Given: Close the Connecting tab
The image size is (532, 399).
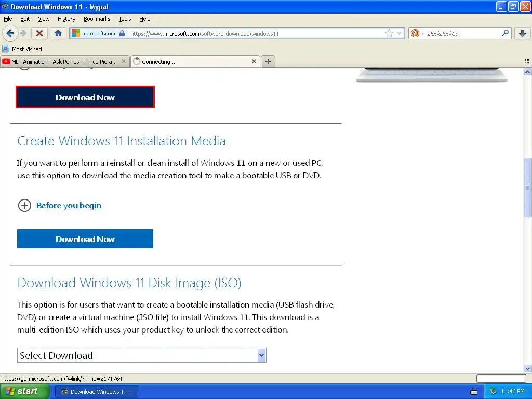Looking at the screenshot, I should coord(254,61).
